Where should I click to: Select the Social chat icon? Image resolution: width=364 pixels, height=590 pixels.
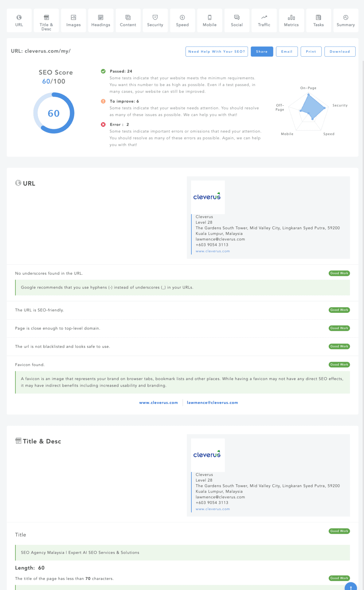[x=237, y=18]
